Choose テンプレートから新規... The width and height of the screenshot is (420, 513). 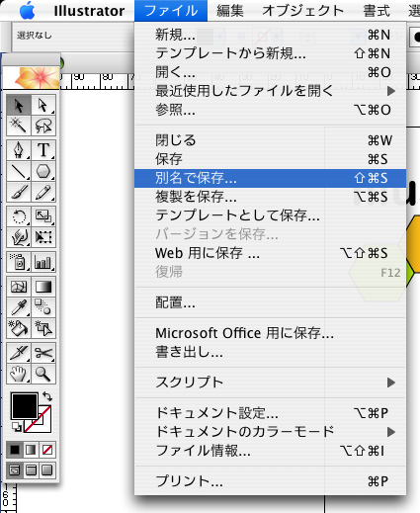click(x=270, y=53)
